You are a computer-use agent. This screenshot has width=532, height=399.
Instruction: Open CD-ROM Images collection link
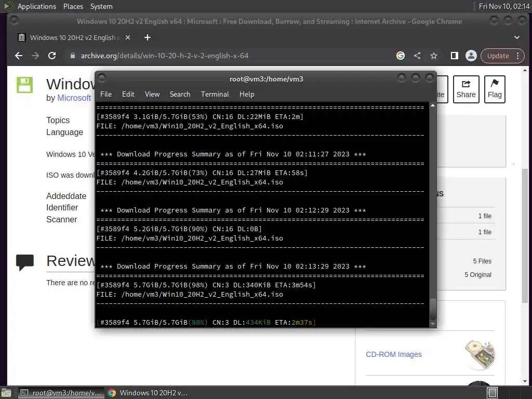pos(394,354)
